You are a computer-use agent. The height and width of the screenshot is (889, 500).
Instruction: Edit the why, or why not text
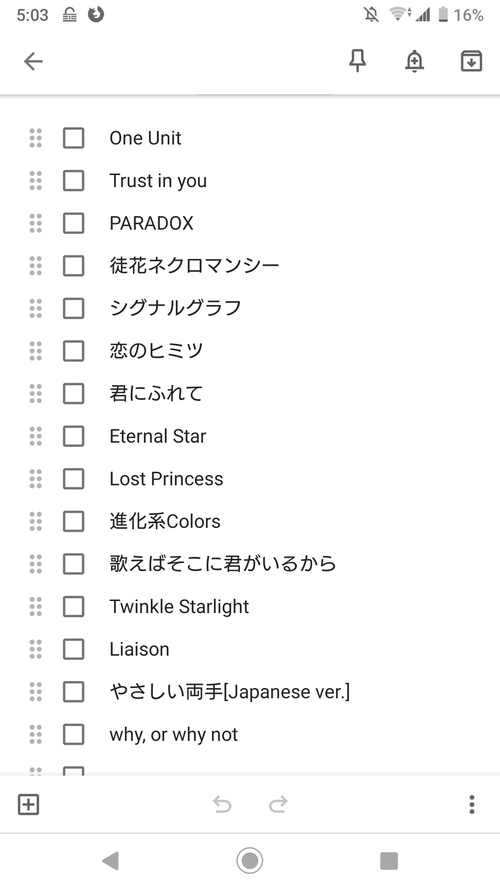173,734
